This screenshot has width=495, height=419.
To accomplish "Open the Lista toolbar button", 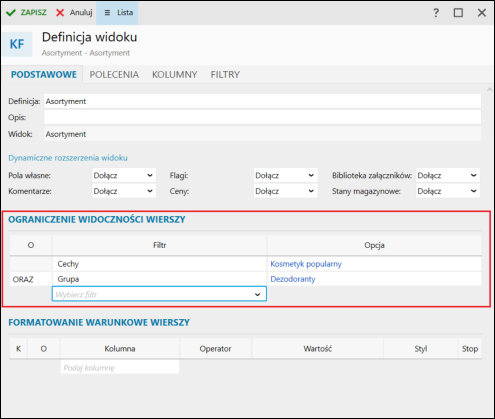I will tap(117, 13).
